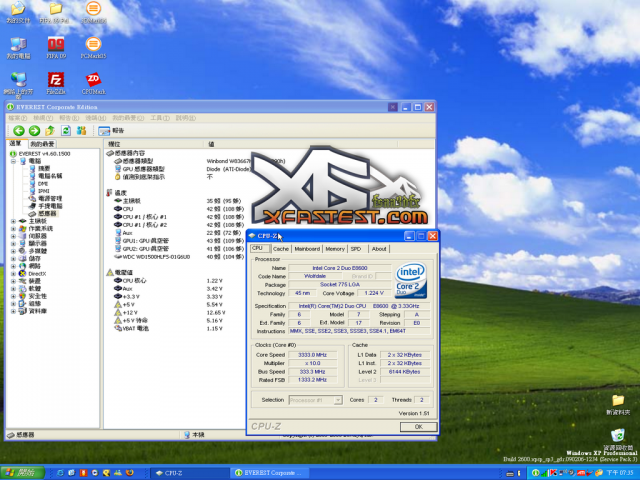This screenshot has width=640, height=480.
Task: Open the PCMark05 desktop icon
Action: point(93,48)
